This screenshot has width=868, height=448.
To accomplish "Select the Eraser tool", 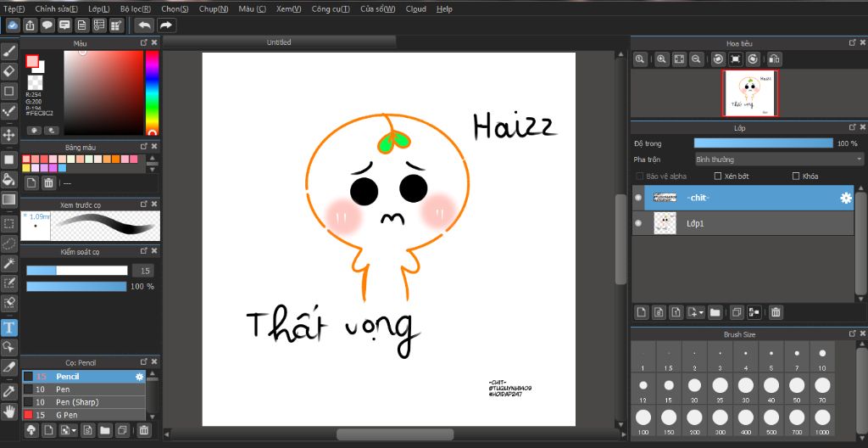I will (9, 71).
